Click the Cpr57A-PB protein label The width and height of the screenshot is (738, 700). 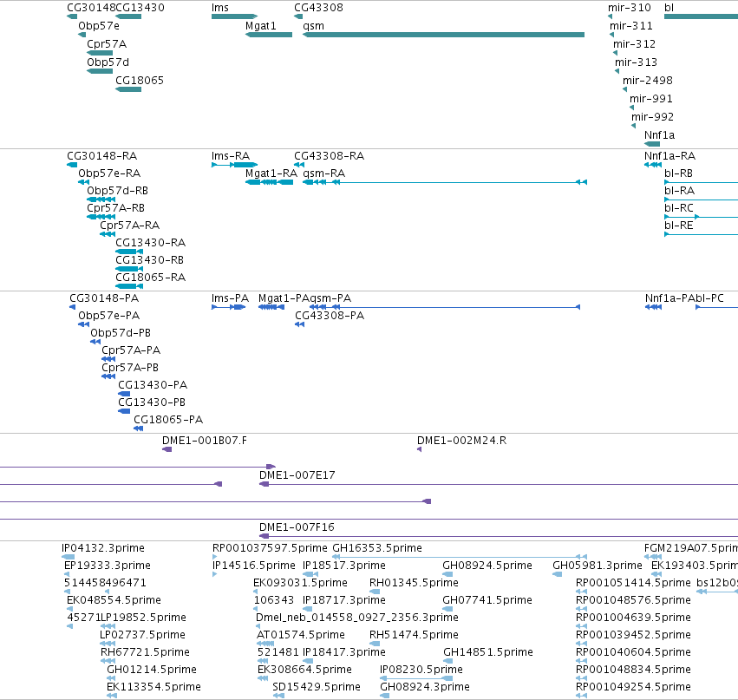pyautogui.click(x=130, y=368)
